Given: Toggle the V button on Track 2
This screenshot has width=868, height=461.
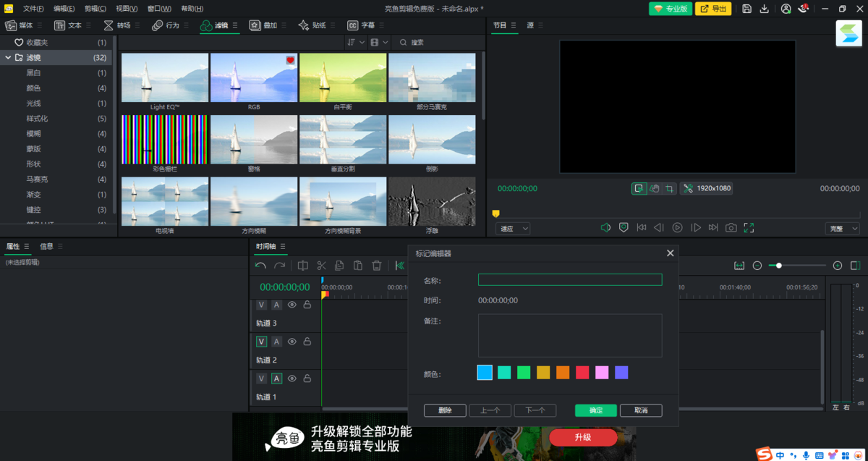Looking at the screenshot, I should point(261,342).
